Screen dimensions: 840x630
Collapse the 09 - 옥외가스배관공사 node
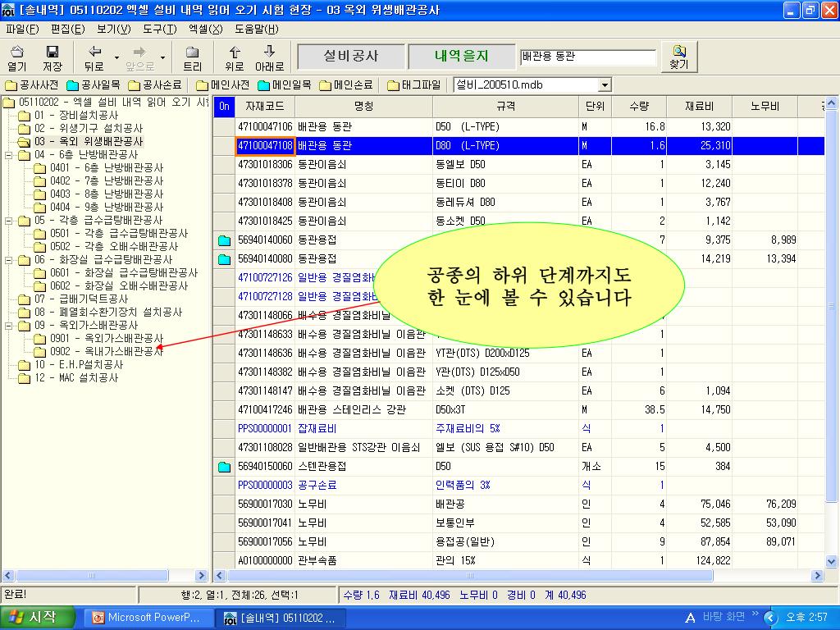8,326
